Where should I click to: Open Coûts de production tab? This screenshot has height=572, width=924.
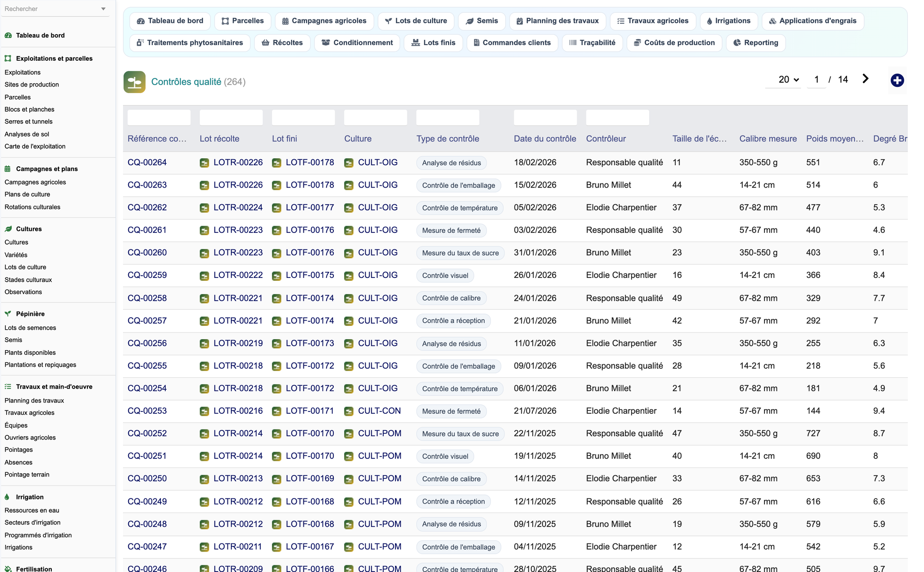click(x=674, y=43)
